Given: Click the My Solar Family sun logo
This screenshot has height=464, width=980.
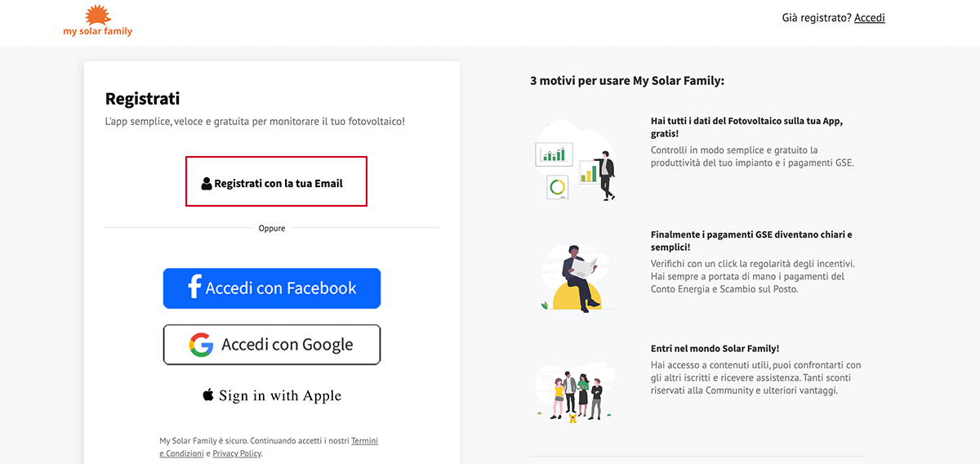Looking at the screenshot, I should 98,14.
